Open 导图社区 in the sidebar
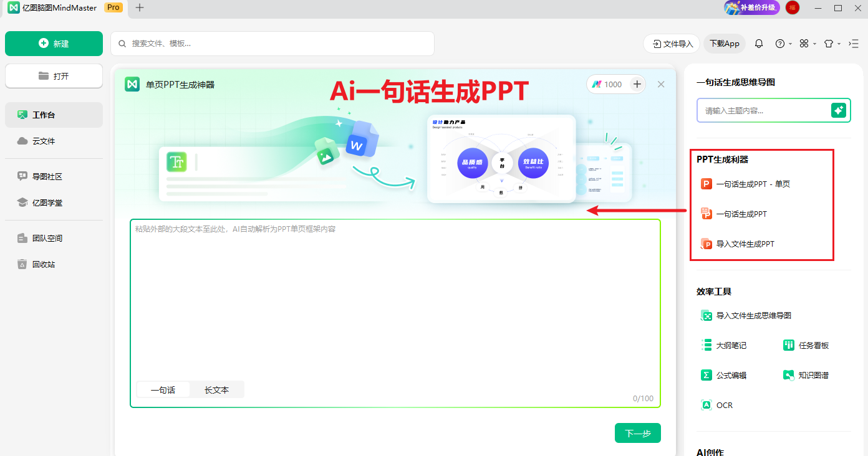Screen dimensions: 868x456 (54, 176)
